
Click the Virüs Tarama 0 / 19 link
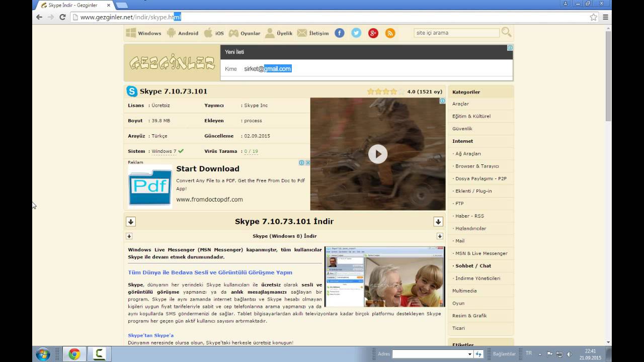click(251, 151)
